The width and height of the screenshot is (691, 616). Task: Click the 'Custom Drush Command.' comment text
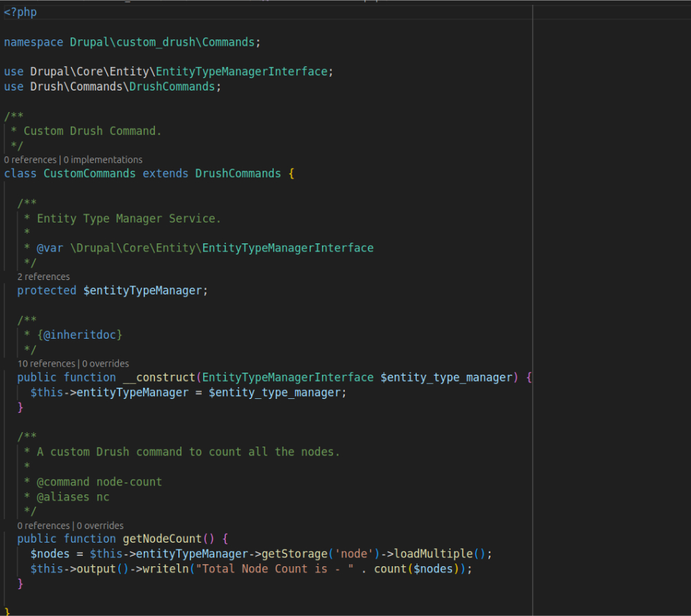pos(93,131)
